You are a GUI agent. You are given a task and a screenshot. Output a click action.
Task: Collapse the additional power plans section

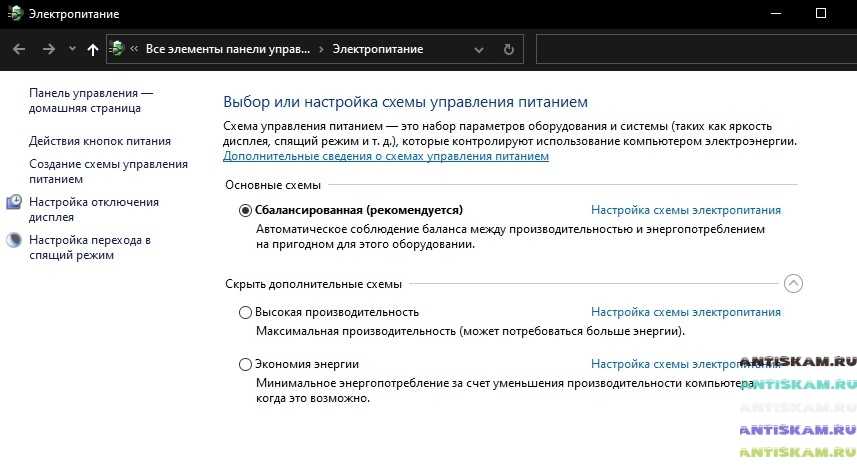793,283
